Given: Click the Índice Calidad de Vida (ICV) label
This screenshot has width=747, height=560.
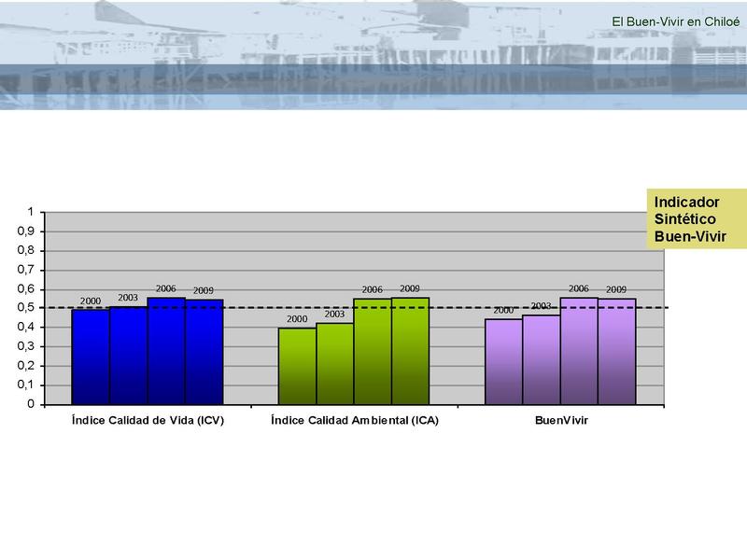Looking at the screenshot, I should (x=148, y=421).
